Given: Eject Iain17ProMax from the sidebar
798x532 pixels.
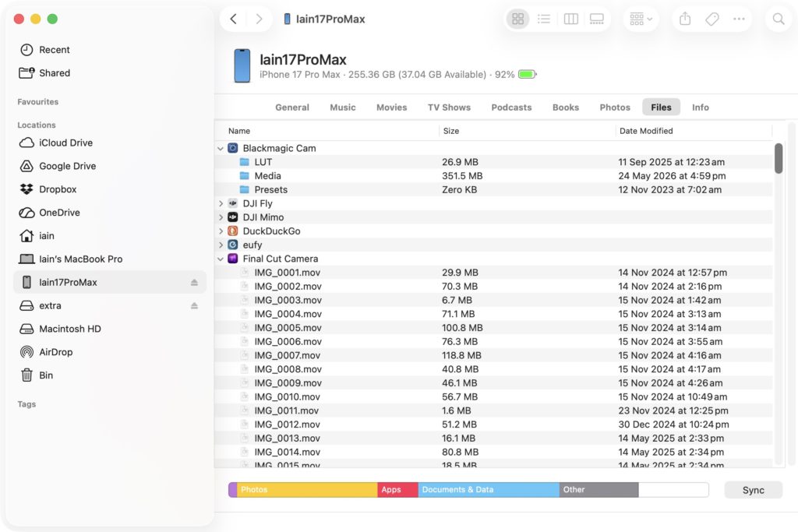Looking at the screenshot, I should click(x=194, y=282).
